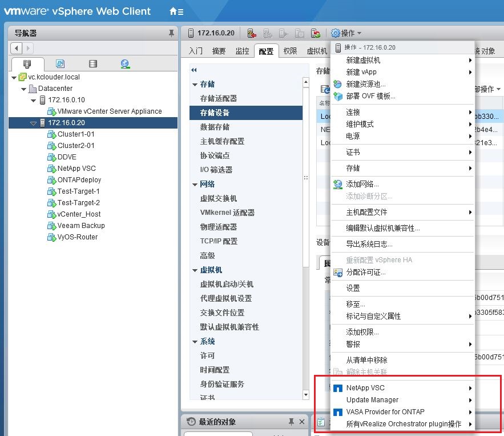Click the DDVE virtual machine icon
Screen dimensions: 504x436
point(51,157)
